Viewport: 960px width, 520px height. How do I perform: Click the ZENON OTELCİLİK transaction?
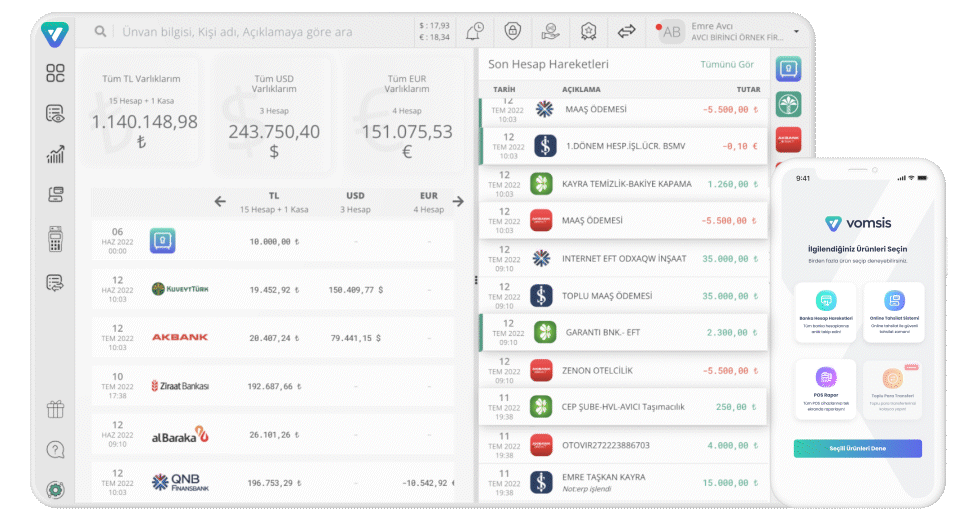click(x=624, y=371)
